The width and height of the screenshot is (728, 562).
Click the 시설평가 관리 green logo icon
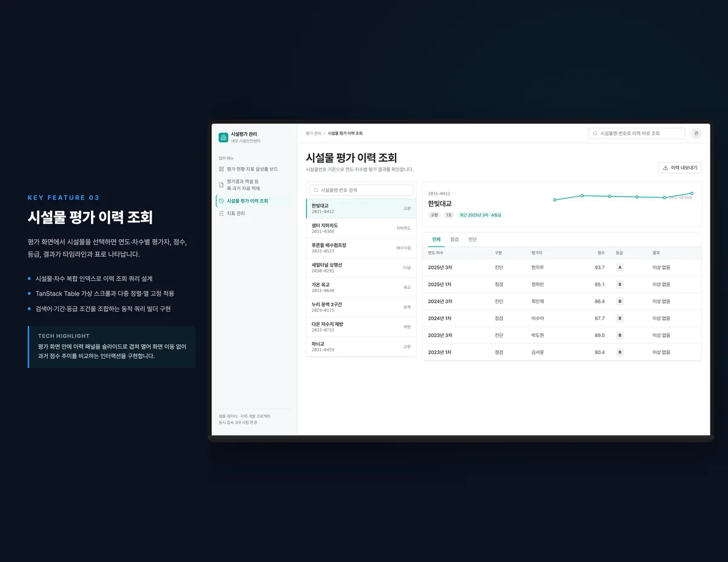coord(223,137)
